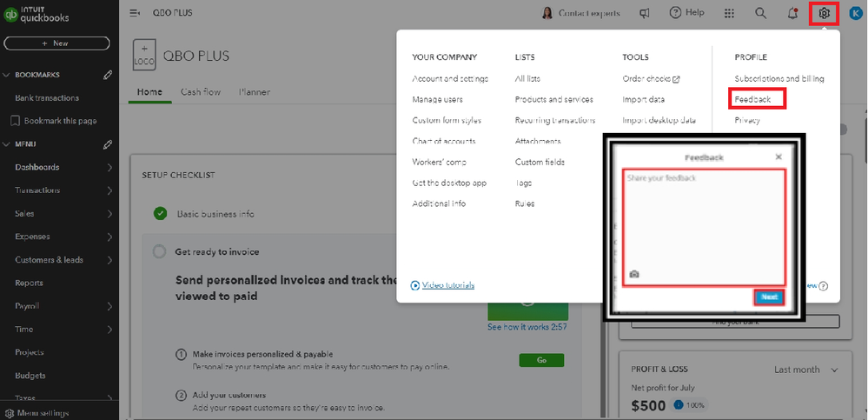868x420 pixels.
Task: Expand the Expenses submenu chevron
Action: point(109,237)
